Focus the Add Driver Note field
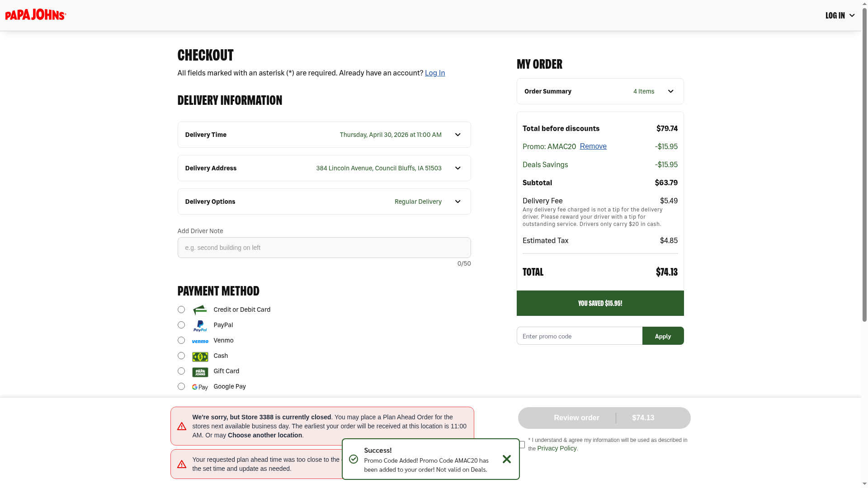The image size is (868, 488). (x=324, y=248)
